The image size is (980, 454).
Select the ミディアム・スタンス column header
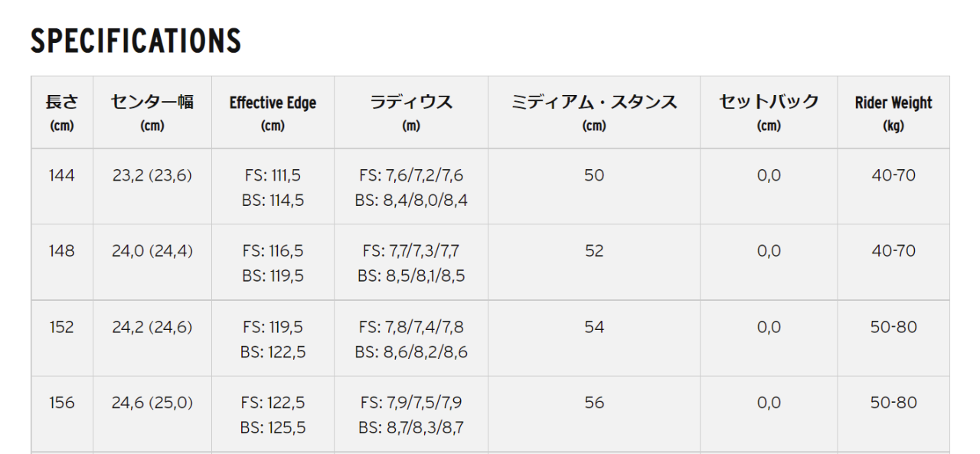coord(594,113)
